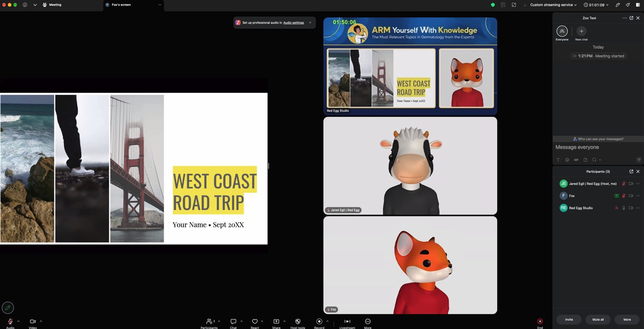
Task: Open the AI companion sparkle icon
Action: (628, 5)
